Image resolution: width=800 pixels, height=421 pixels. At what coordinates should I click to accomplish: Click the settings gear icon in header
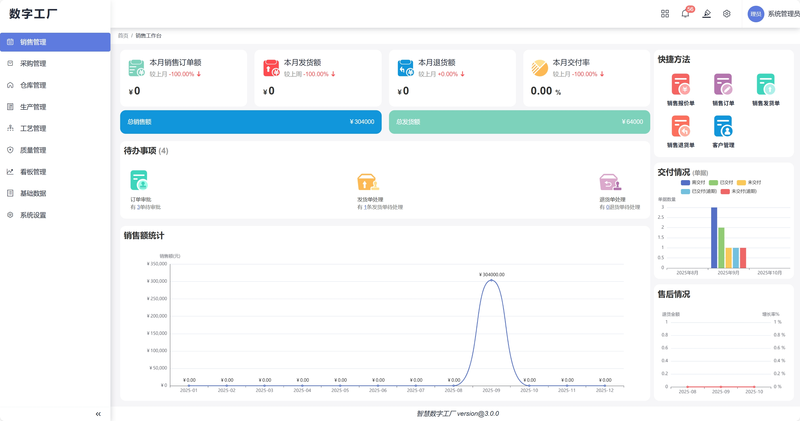727,14
